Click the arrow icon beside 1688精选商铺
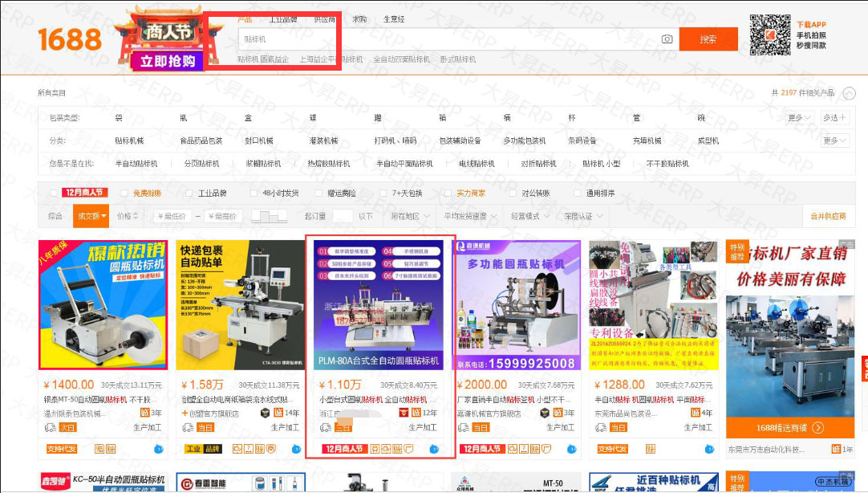Viewport: 868px width, 493px height. click(818, 428)
